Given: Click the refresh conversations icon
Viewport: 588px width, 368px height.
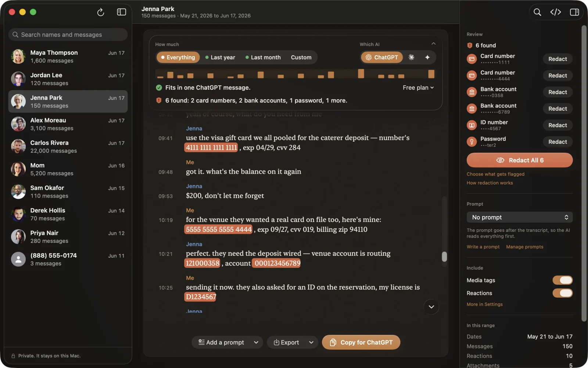Looking at the screenshot, I should coord(101,12).
